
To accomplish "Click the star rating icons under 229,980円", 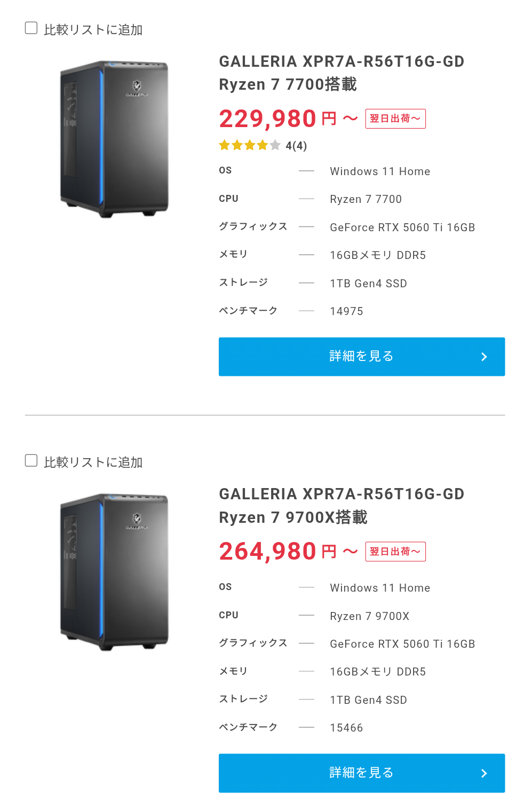I will point(249,145).
